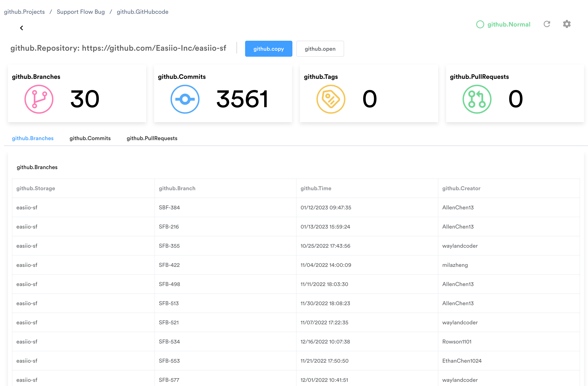Image resolution: width=588 pixels, height=386 pixels.
Task: Click the github.Branches icon
Action: point(38,99)
